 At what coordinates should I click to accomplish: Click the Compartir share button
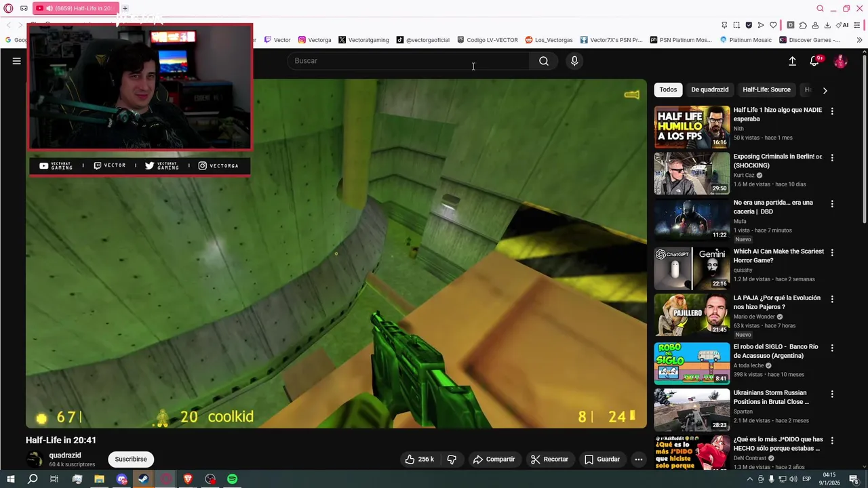click(x=494, y=459)
